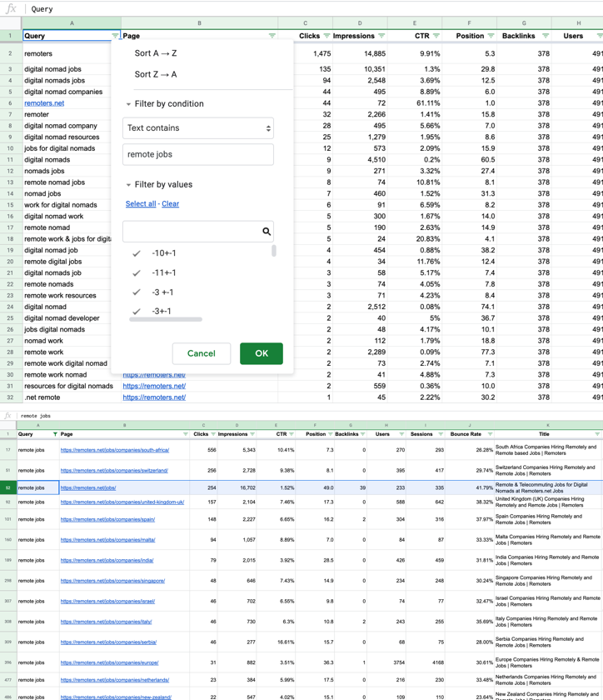This screenshot has width=603, height=700.
Task: Open the united-kingdom-uk companies link
Action: coord(122,502)
